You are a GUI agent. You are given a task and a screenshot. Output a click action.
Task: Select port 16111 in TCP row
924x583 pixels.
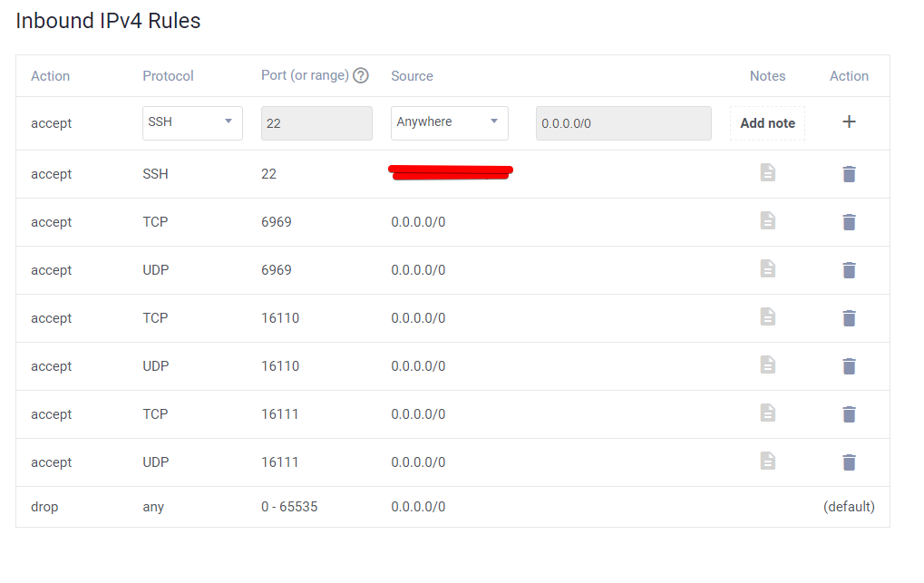coord(280,414)
